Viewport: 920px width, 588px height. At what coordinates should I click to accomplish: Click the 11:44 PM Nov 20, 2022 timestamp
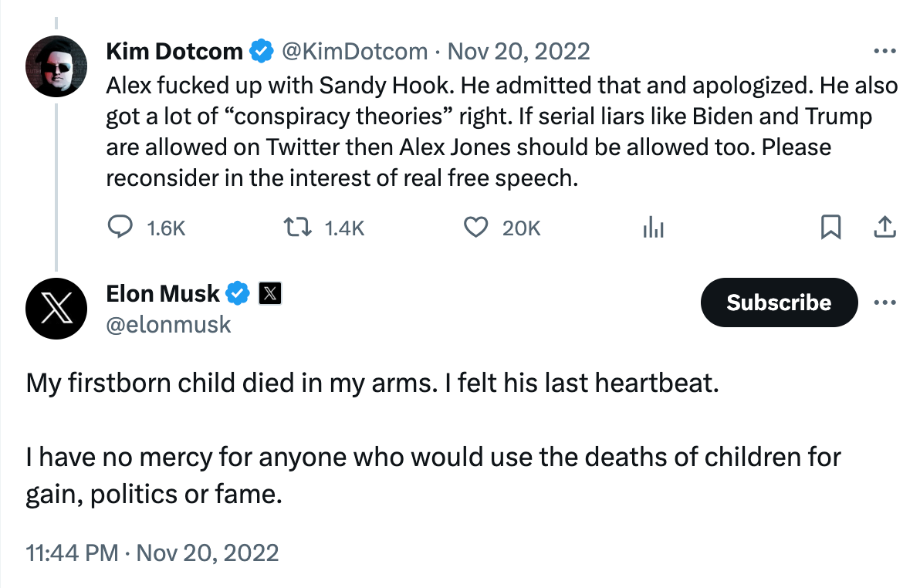tap(152, 553)
